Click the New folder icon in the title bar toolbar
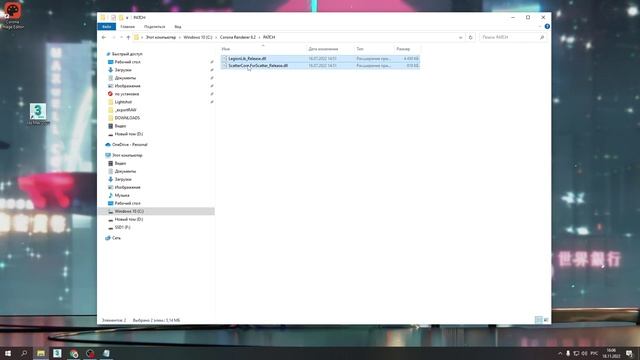Screen dimensions: 640x360 coord(121,18)
